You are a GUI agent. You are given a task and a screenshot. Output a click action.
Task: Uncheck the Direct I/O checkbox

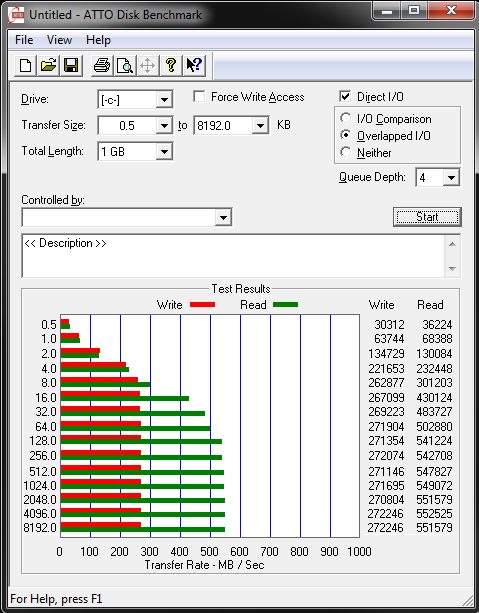pyautogui.click(x=345, y=96)
